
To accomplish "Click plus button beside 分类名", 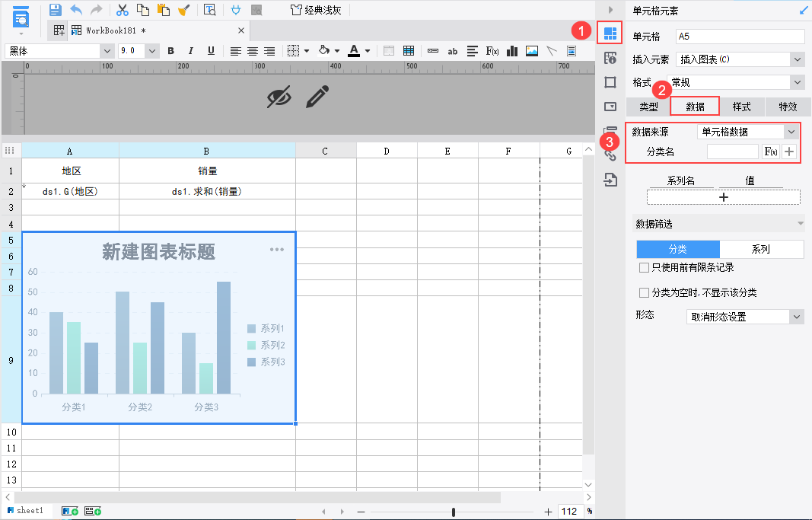I will pos(788,152).
